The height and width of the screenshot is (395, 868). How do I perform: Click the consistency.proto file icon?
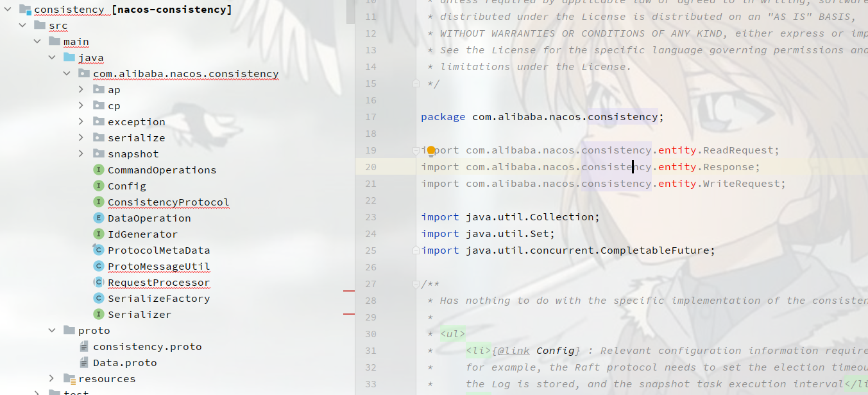[83, 347]
